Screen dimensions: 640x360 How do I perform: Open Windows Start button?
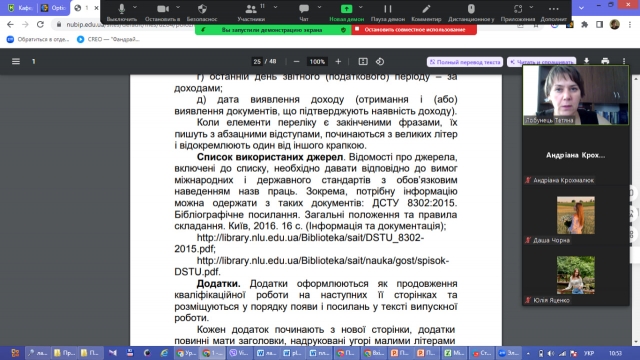15,353
